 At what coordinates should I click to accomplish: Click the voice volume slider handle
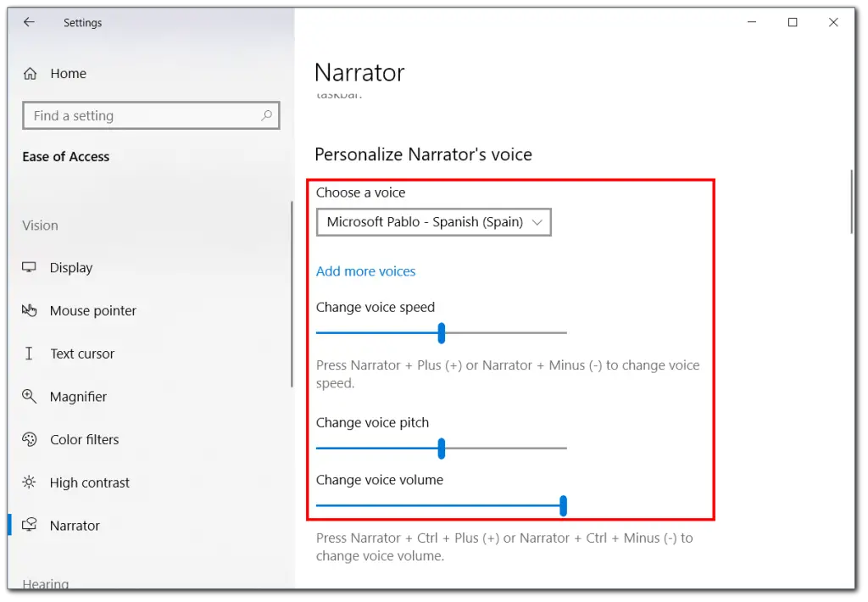click(563, 505)
